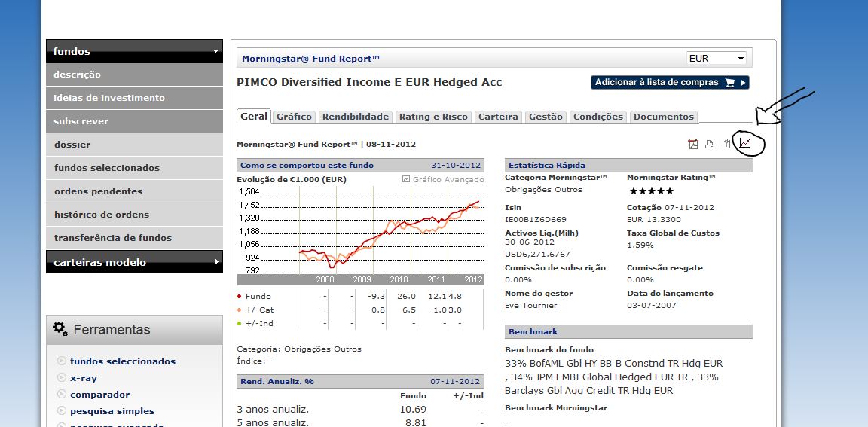The height and width of the screenshot is (427, 868).
Task: Click manager name Eve Tournier
Action: 531,305
